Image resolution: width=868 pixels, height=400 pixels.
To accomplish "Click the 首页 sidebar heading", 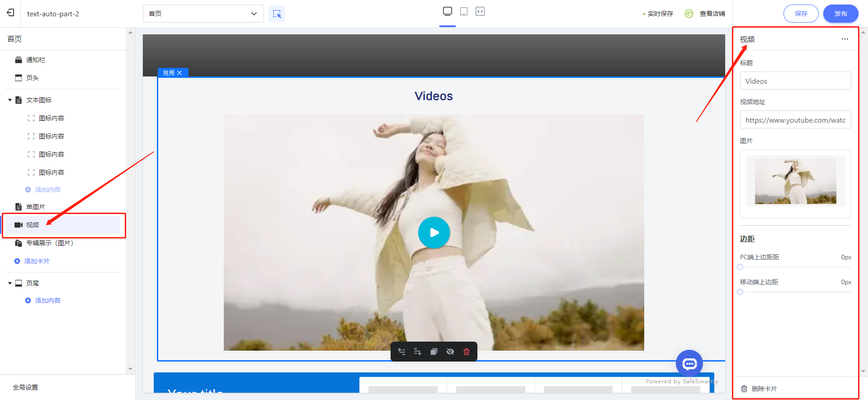I will pyautogui.click(x=14, y=39).
